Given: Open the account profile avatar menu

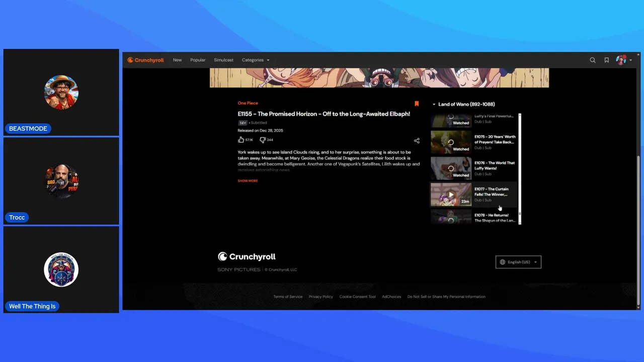Looking at the screenshot, I should click(x=624, y=60).
